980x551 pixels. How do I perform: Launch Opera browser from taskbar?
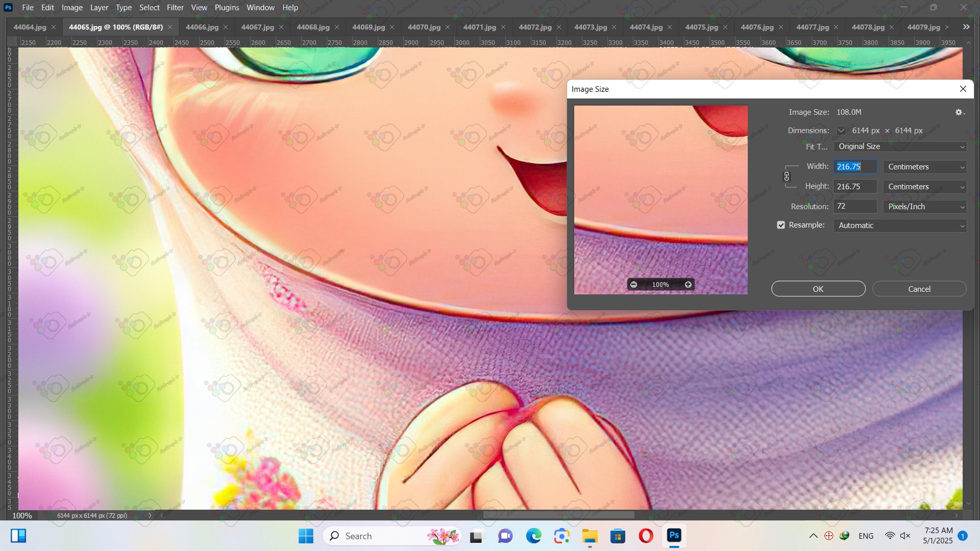[x=646, y=536]
